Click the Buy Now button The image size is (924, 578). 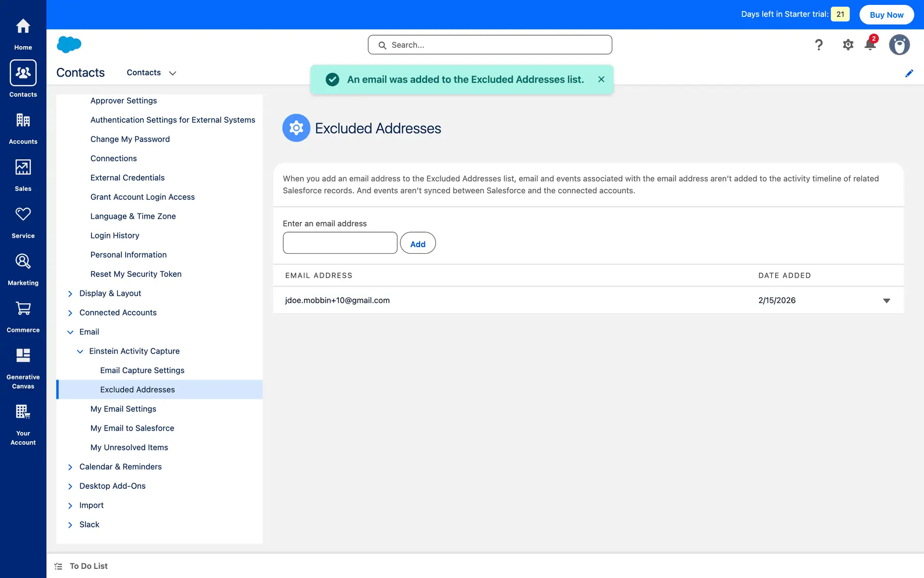(x=886, y=15)
